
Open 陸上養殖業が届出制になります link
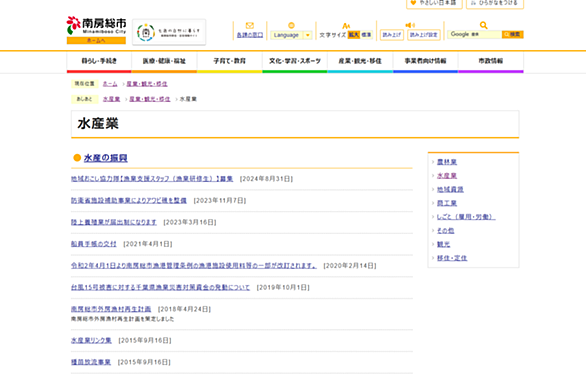(x=114, y=222)
